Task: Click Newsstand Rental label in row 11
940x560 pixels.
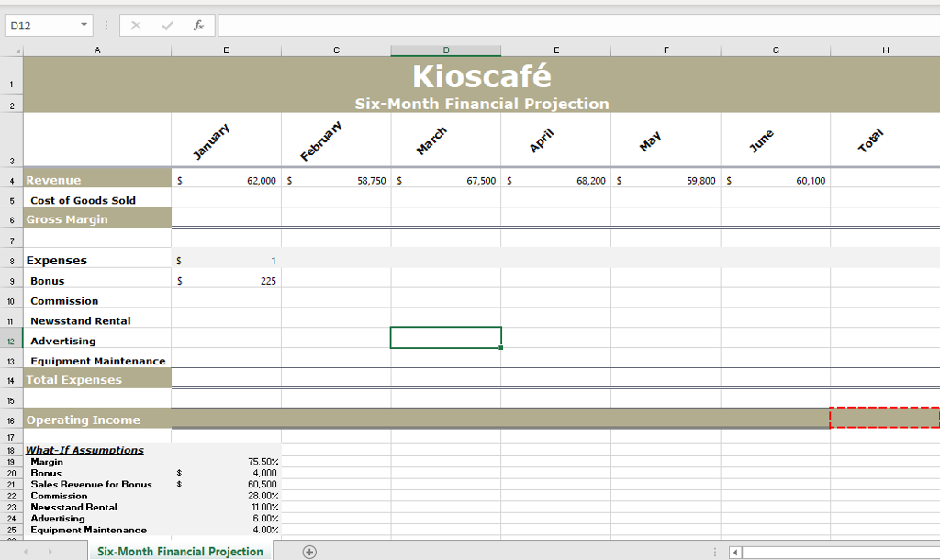Action: click(x=81, y=320)
